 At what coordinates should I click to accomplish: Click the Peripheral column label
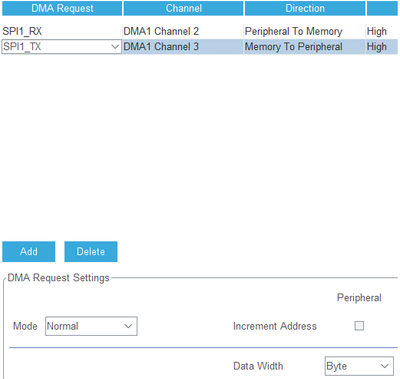359,297
